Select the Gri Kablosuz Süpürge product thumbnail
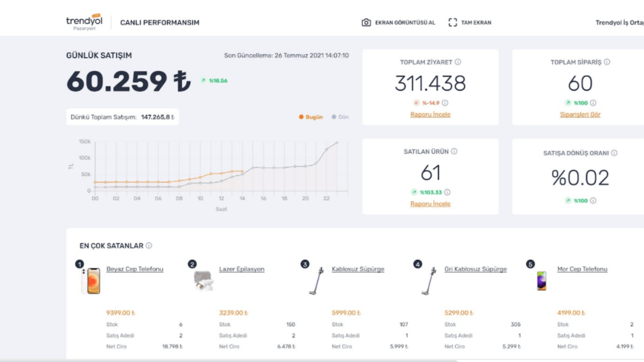The image size is (644, 362). [x=429, y=281]
